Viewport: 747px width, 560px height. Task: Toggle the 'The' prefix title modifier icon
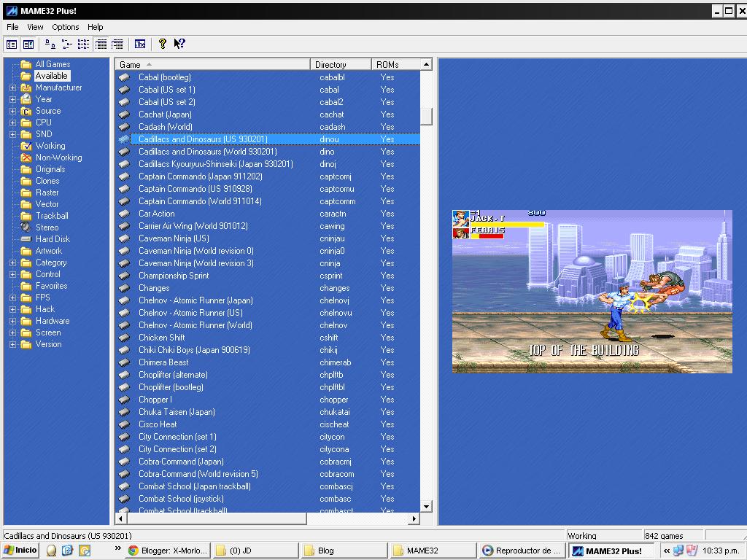pyautogui.click(x=140, y=44)
